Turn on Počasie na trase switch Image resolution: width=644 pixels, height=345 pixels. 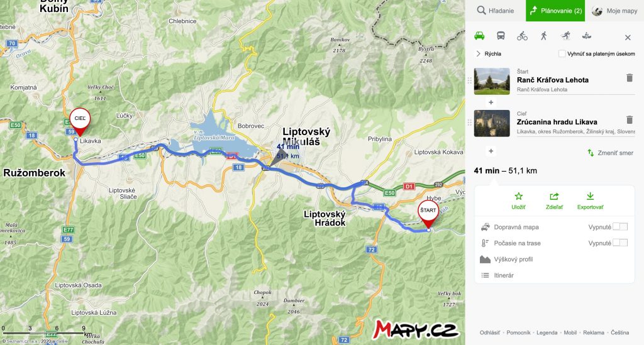[x=619, y=243]
